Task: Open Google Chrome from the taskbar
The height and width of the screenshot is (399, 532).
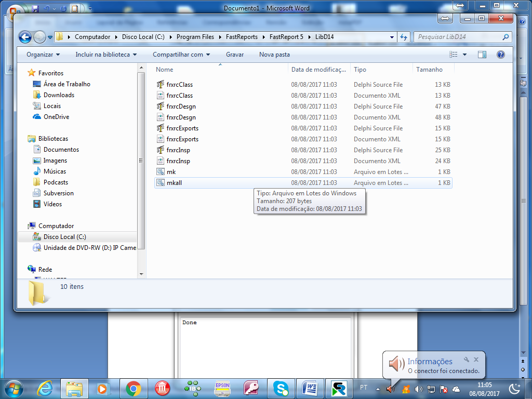Action: (134, 389)
